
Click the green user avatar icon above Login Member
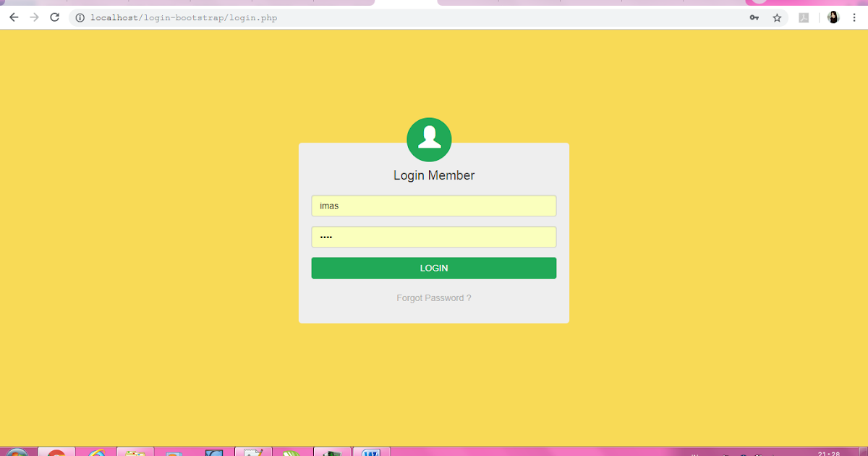(x=429, y=139)
